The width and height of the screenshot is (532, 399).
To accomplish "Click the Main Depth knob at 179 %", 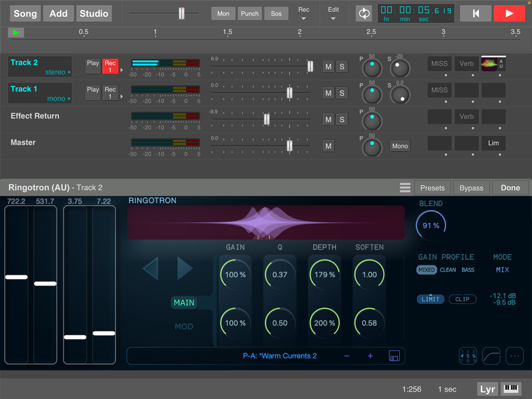I will click(x=325, y=275).
